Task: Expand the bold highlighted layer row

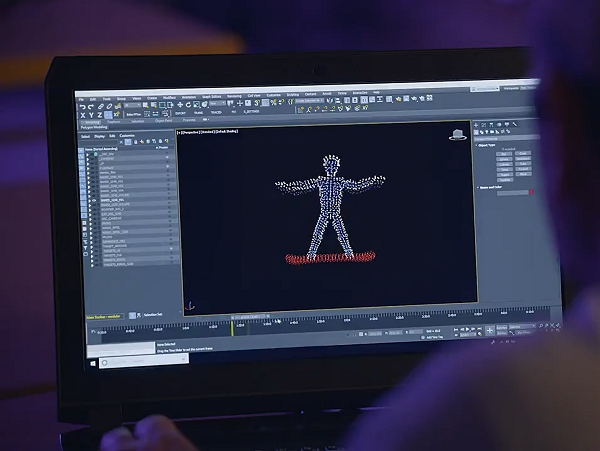Action: (90, 200)
